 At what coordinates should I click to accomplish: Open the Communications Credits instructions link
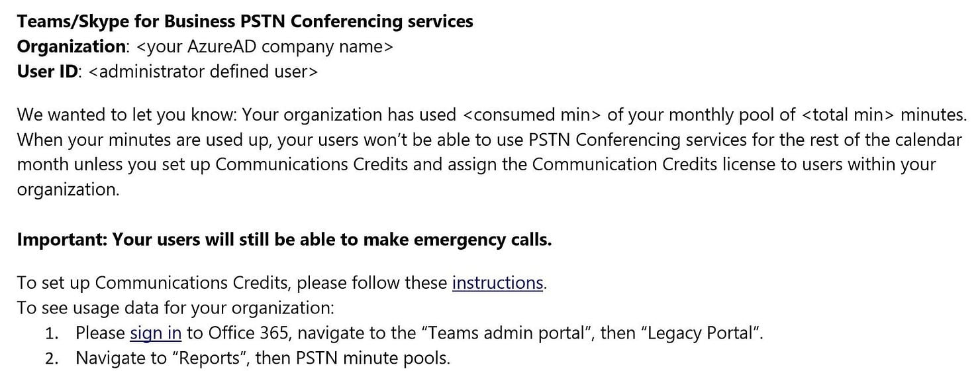(x=498, y=283)
